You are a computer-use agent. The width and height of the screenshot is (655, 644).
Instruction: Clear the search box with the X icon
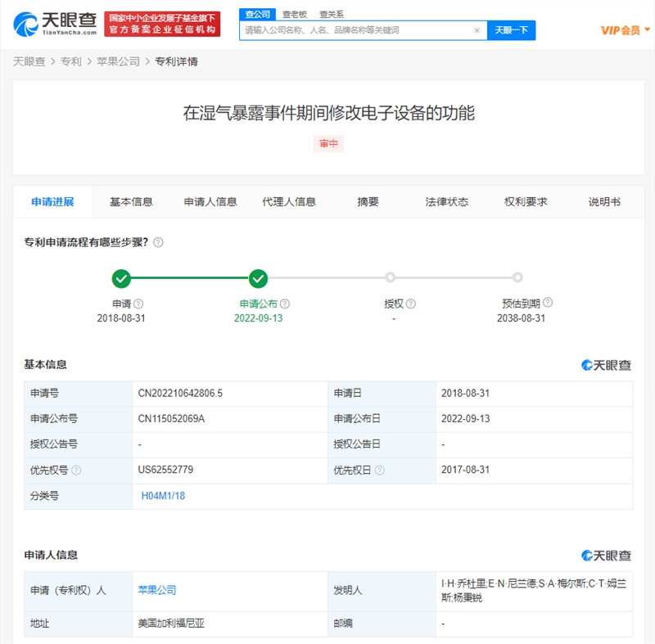coord(477,30)
